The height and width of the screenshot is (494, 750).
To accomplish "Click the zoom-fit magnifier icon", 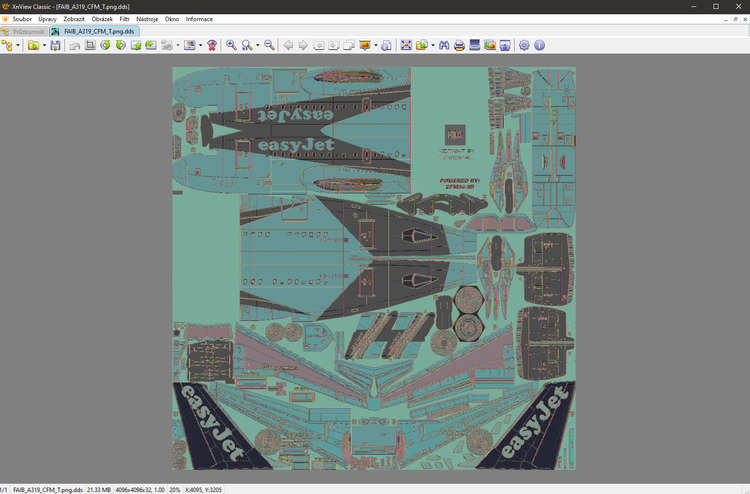I will click(x=247, y=45).
